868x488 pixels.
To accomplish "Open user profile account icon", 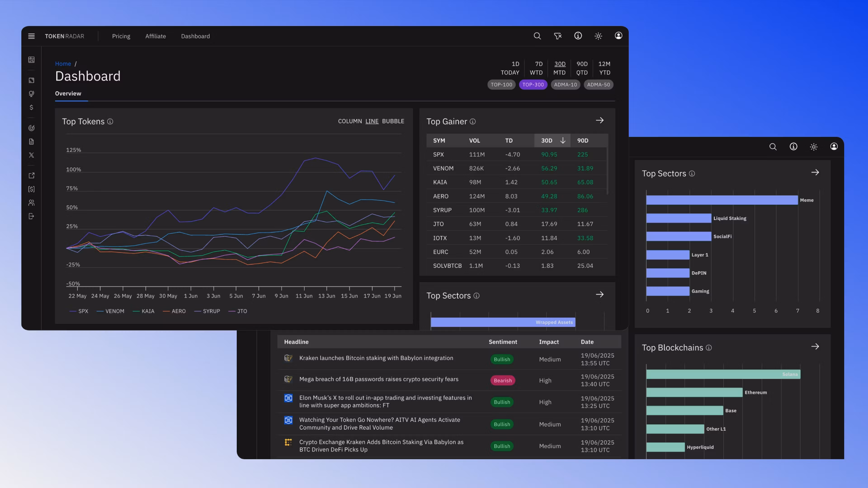I will pos(618,36).
